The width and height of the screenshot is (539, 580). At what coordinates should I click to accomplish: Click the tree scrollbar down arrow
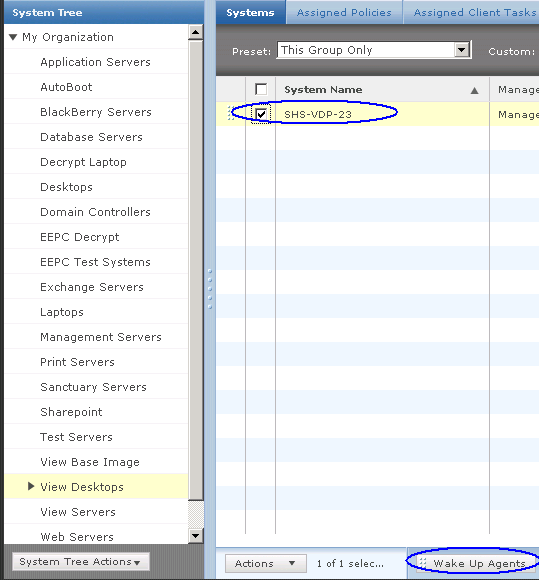point(195,535)
